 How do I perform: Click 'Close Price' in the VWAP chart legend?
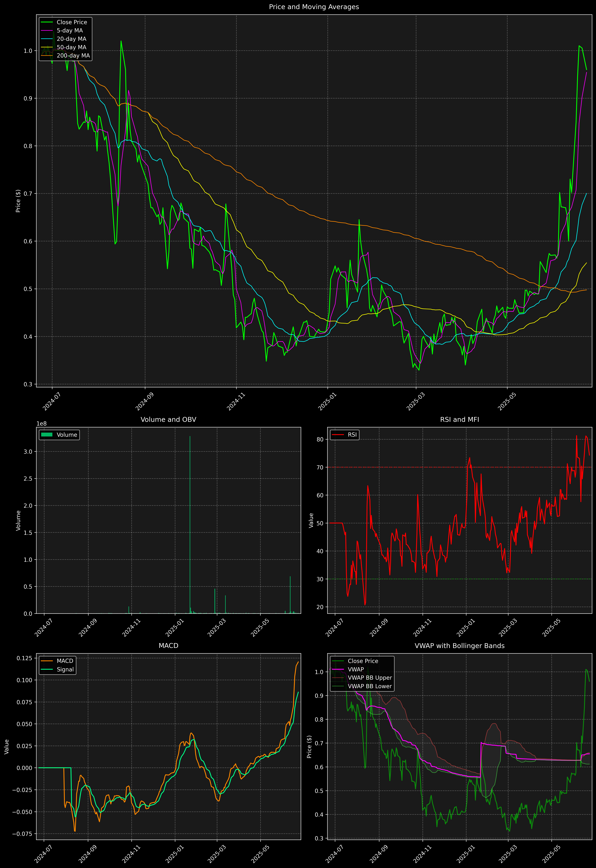[363, 661]
